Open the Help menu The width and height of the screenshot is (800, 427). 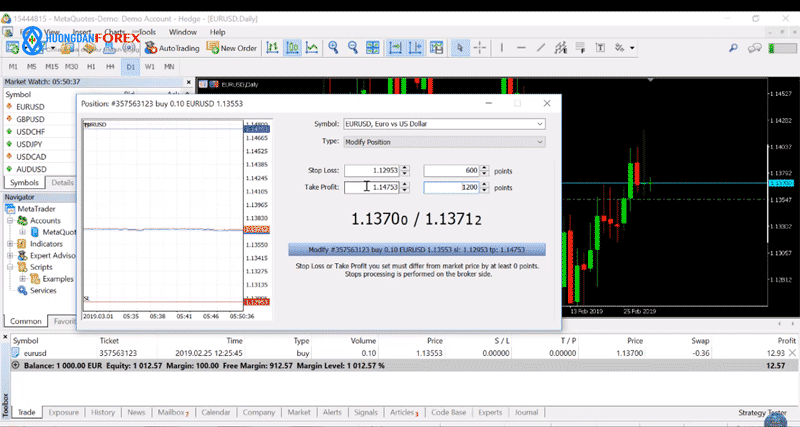point(217,32)
